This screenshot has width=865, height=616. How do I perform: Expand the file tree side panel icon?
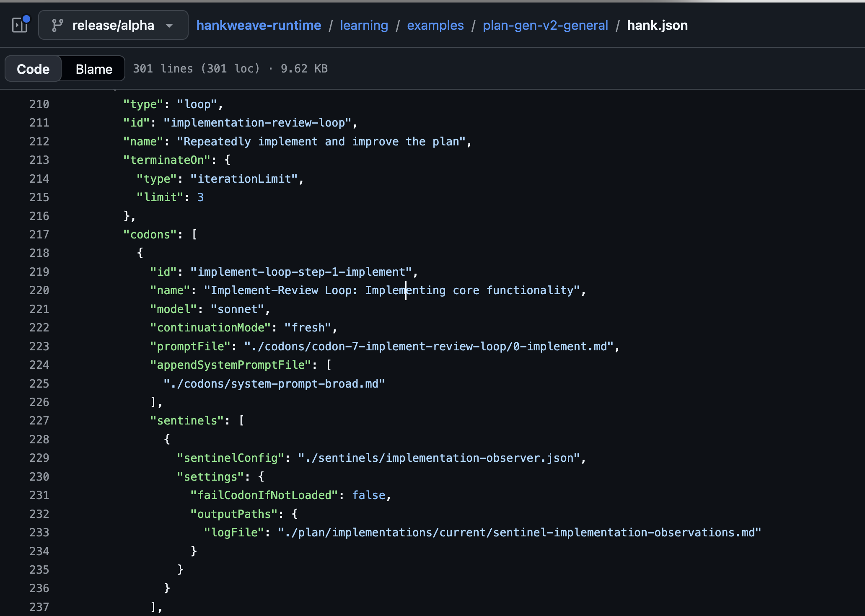coord(20,25)
